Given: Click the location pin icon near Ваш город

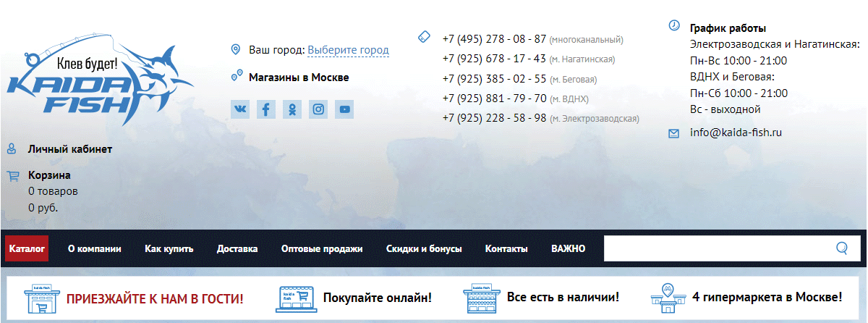Looking at the screenshot, I should tap(235, 49).
